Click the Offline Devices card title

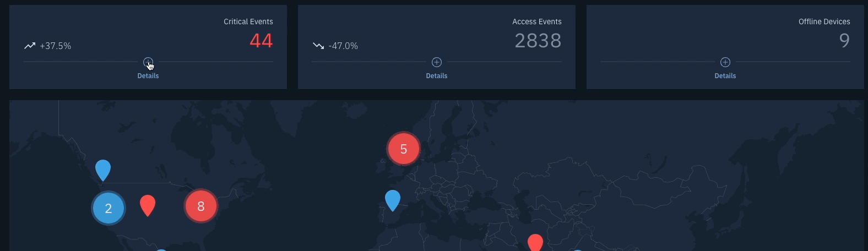coord(824,21)
